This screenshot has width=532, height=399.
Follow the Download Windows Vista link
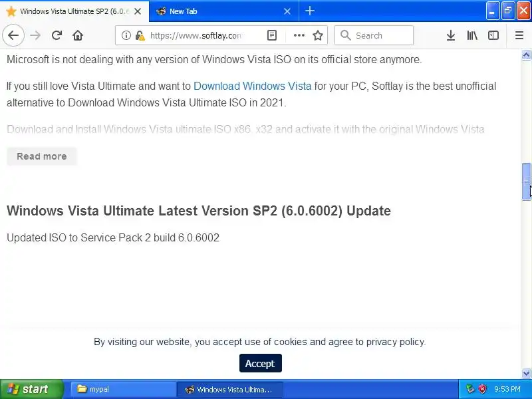(253, 86)
